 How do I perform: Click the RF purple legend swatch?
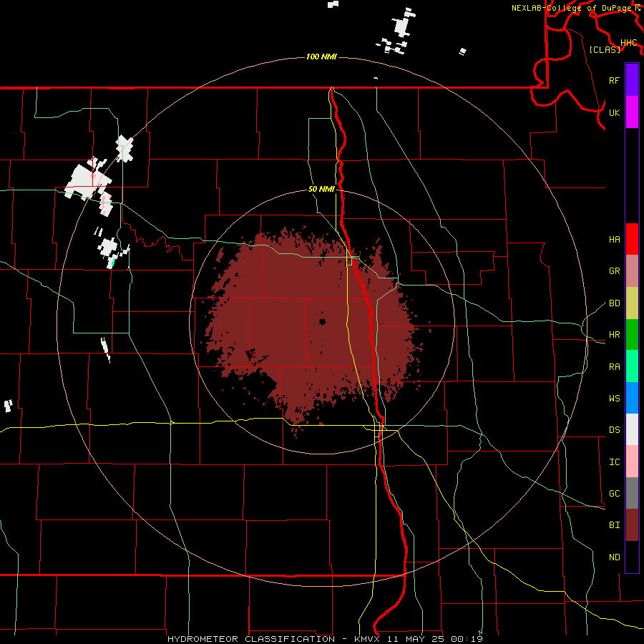(632, 80)
